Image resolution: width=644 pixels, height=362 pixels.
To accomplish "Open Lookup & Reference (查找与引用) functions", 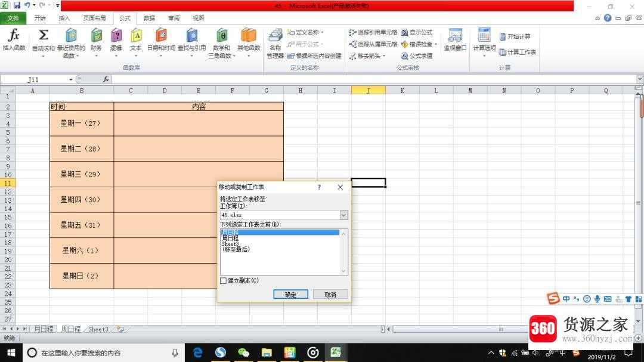I will point(191,42).
